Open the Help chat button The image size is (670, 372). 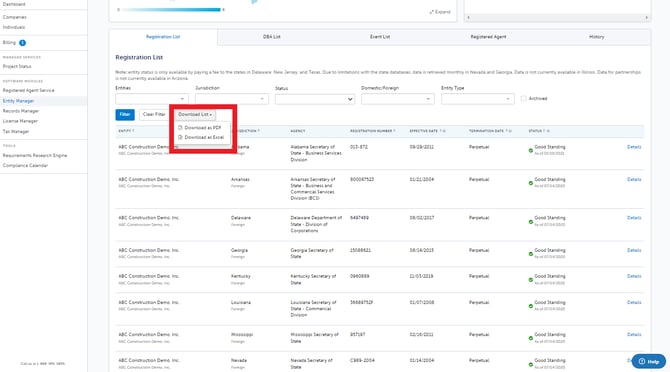click(649, 362)
